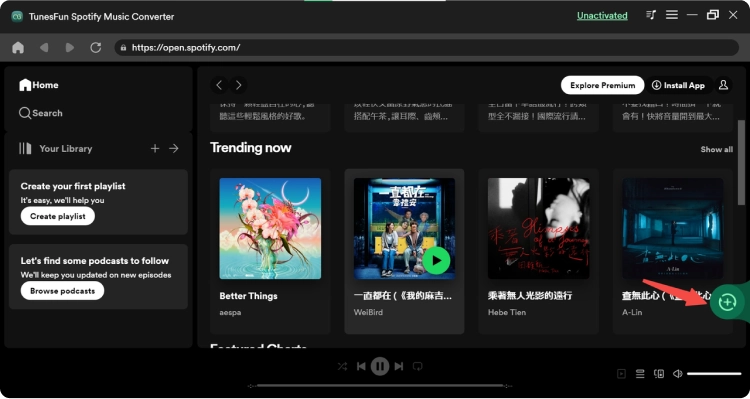This screenshot has height=399, width=750.
Task: Click the Browse podcasts button
Action: 62,291
